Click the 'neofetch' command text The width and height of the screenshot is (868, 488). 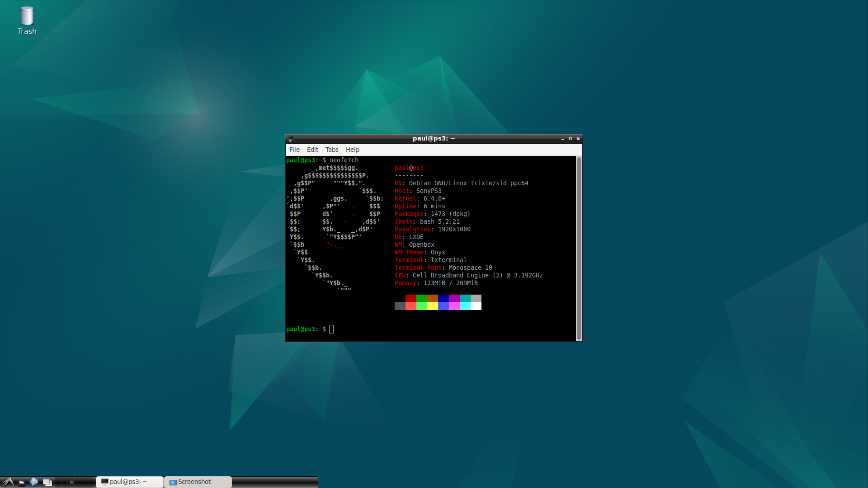[344, 160]
